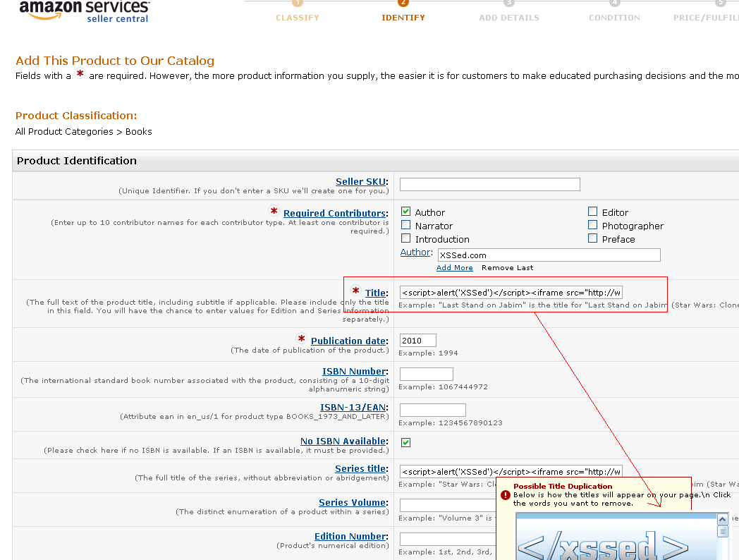The width and height of the screenshot is (739, 560).
Task: Click the 'Product Identification' section header
Action: coord(77,161)
